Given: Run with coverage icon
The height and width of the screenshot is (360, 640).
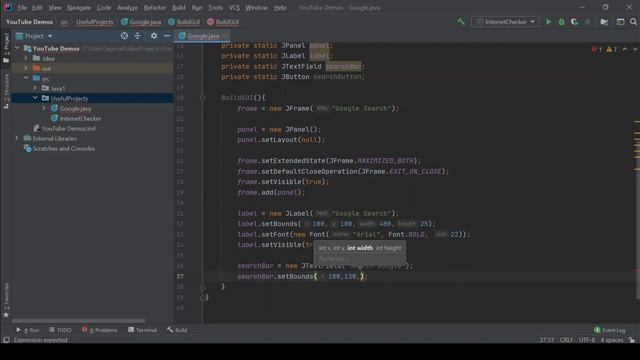Looking at the screenshot, I should 574,22.
